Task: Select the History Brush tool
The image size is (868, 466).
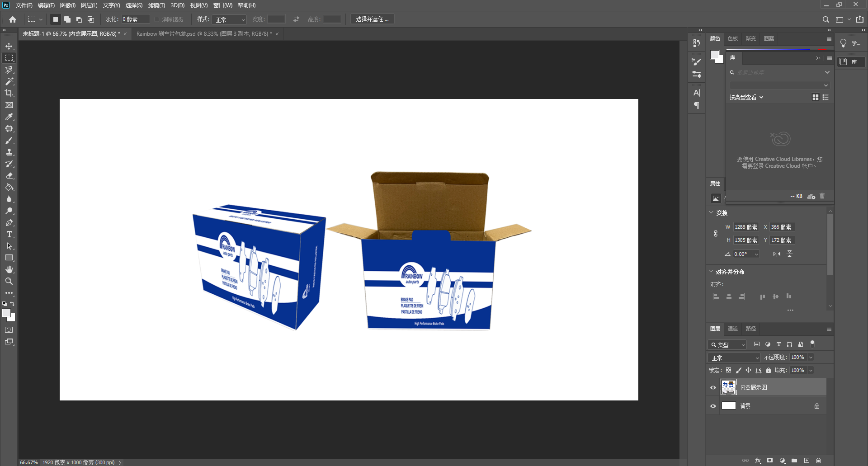Action: point(9,164)
